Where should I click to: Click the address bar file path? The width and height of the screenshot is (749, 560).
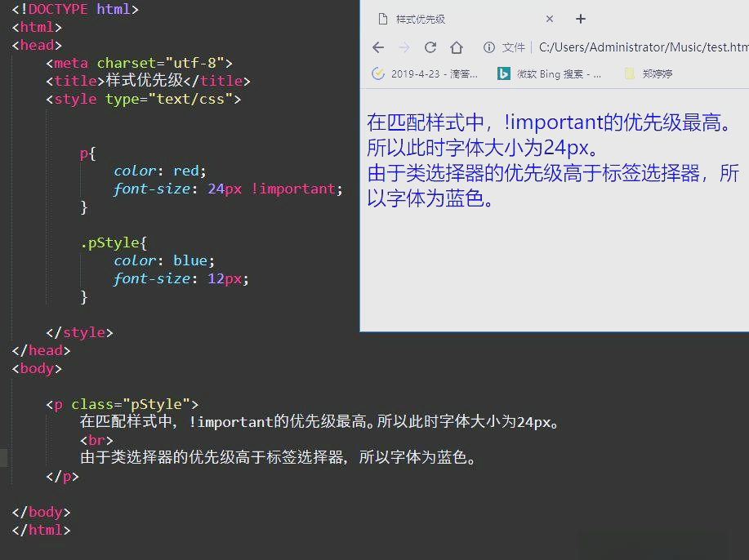coord(644,47)
